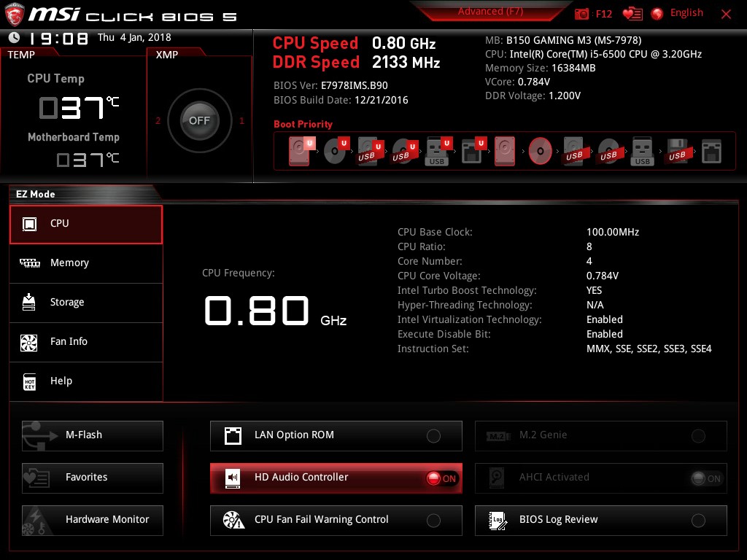Click the Motherboard Temp reading
Viewport: 747px width, 560px height.
coord(88,160)
